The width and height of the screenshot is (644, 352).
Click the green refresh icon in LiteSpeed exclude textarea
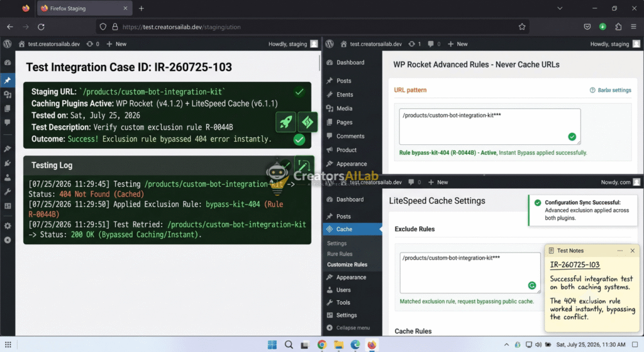(532, 285)
